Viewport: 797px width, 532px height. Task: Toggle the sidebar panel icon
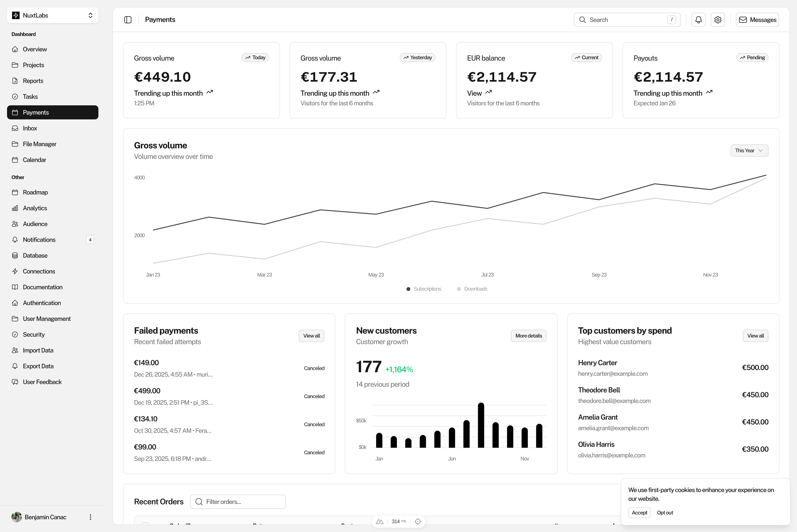128,20
